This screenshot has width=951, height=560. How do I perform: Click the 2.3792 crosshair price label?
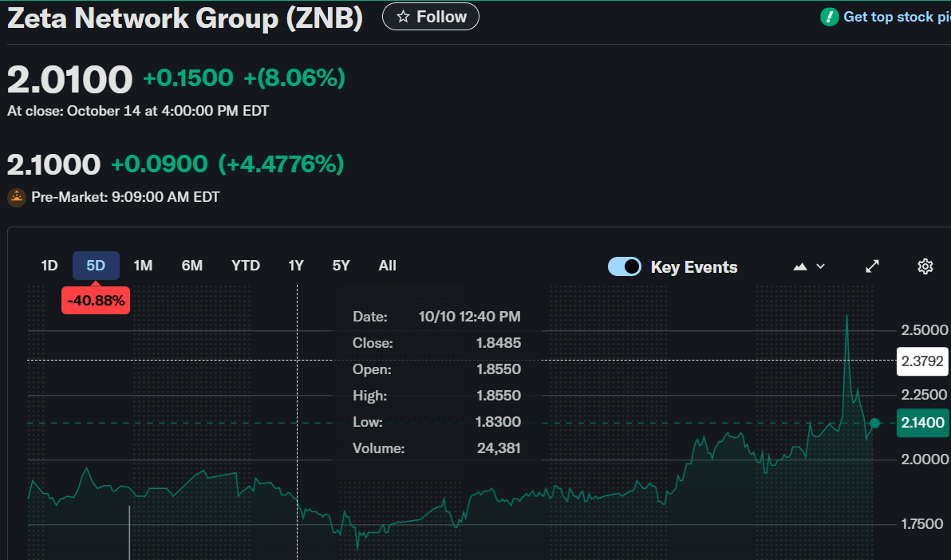coord(922,361)
